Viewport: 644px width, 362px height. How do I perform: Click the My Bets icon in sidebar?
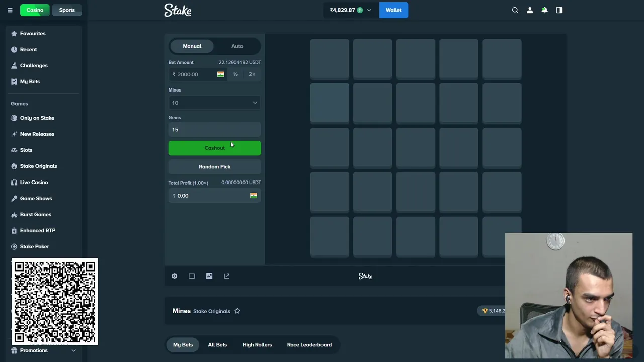(x=14, y=81)
